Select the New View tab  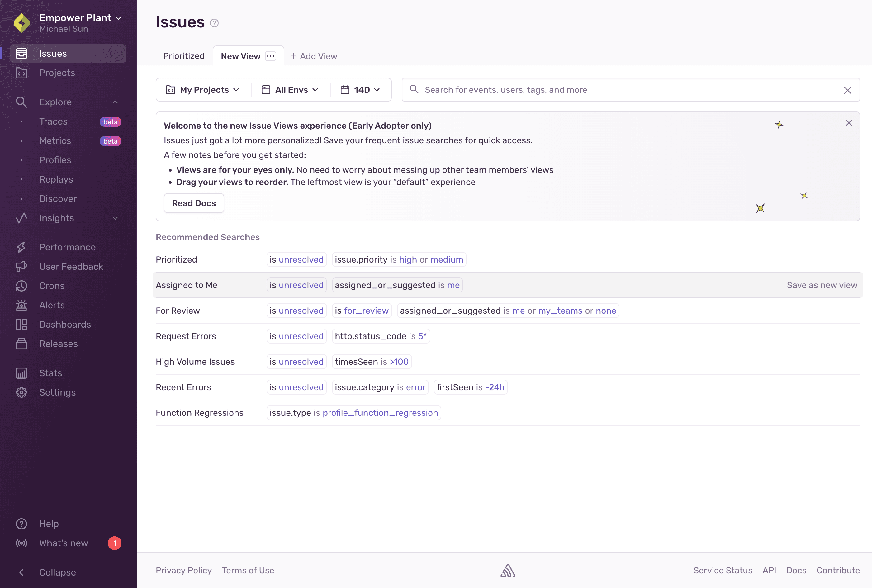[x=241, y=55]
